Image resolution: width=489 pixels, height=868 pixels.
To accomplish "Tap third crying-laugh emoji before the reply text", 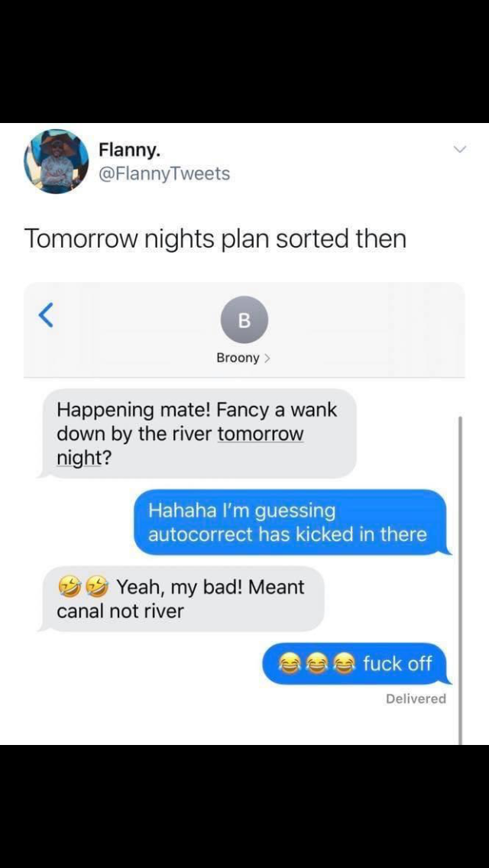I will coord(346,663).
